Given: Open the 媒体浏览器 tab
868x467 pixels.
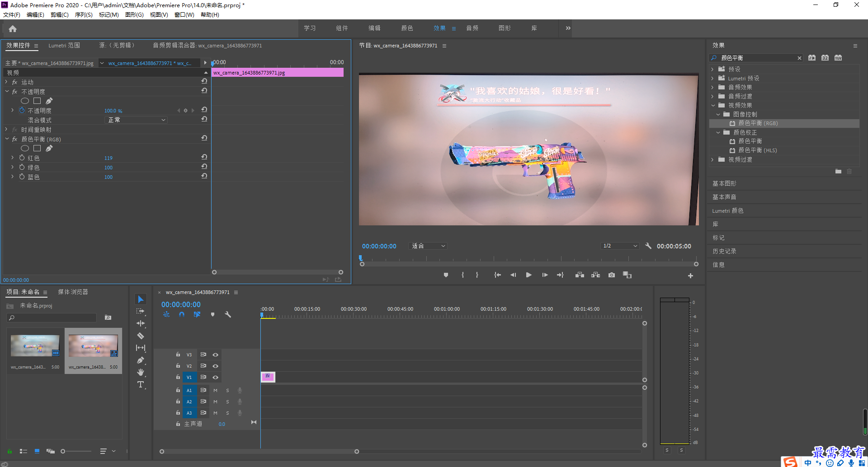Looking at the screenshot, I should [73, 292].
